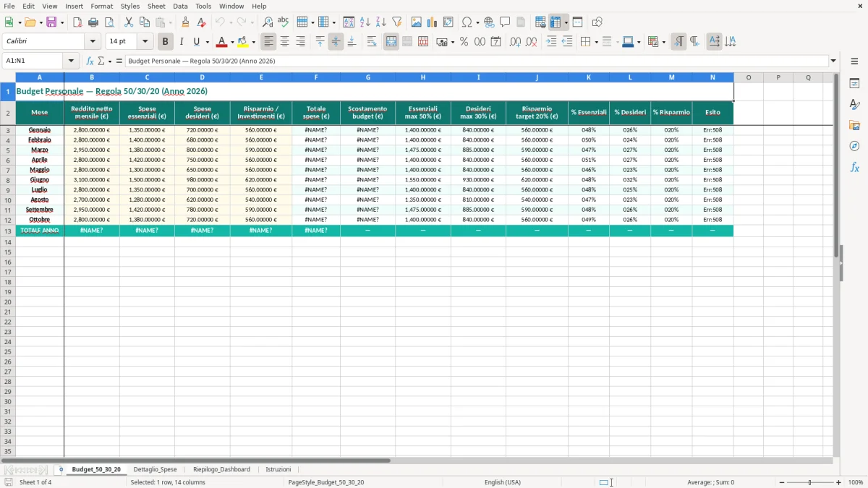Adjust the zoom slider
Viewport: 868px width, 488px height.
810,482
